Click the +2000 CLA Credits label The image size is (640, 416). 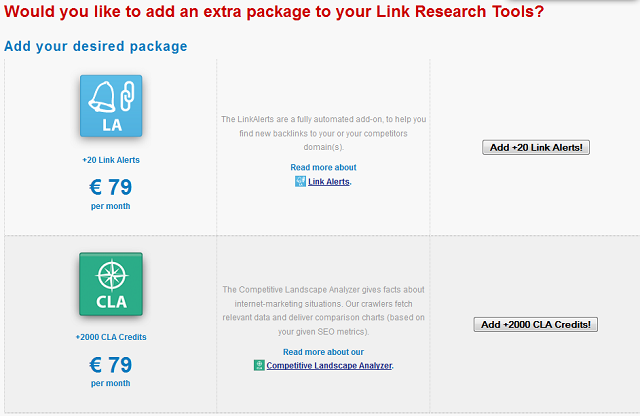click(111, 337)
